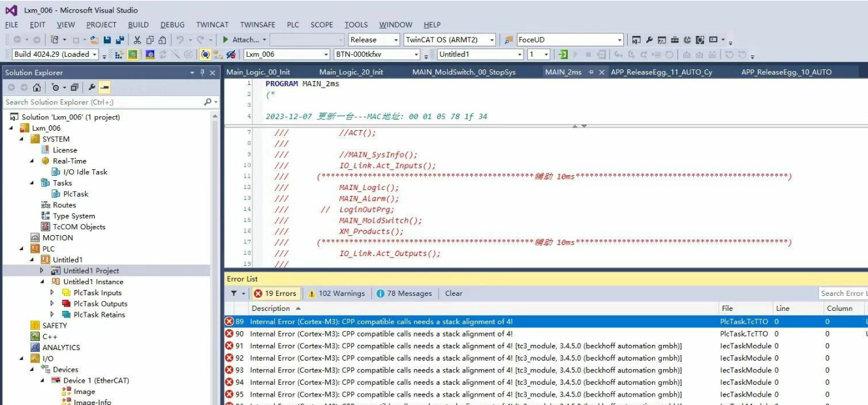Open the SCOPE menu
This screenshot has width=868, height=405.
322,25
